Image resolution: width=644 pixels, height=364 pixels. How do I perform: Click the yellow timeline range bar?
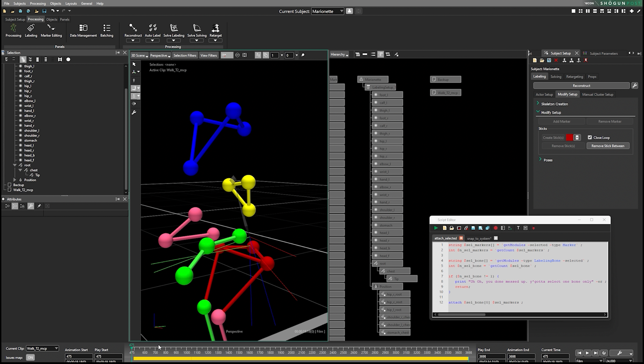pos(301,359)
